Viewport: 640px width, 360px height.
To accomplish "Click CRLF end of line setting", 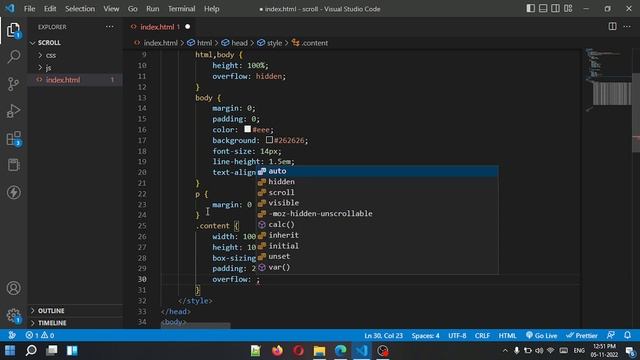I will 482,336.
